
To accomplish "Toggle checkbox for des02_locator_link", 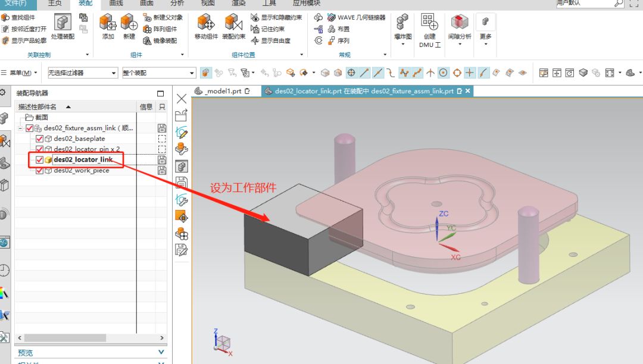I will pyautogui.click(x=39, y=159).
